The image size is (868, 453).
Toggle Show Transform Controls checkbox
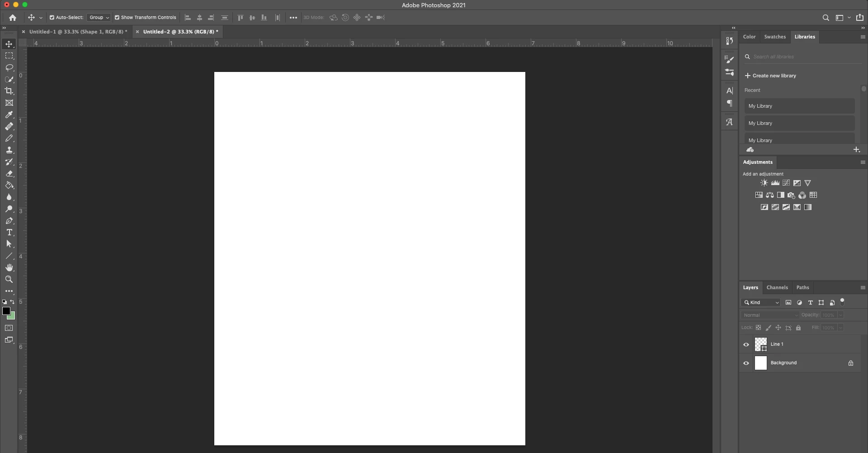117,18
